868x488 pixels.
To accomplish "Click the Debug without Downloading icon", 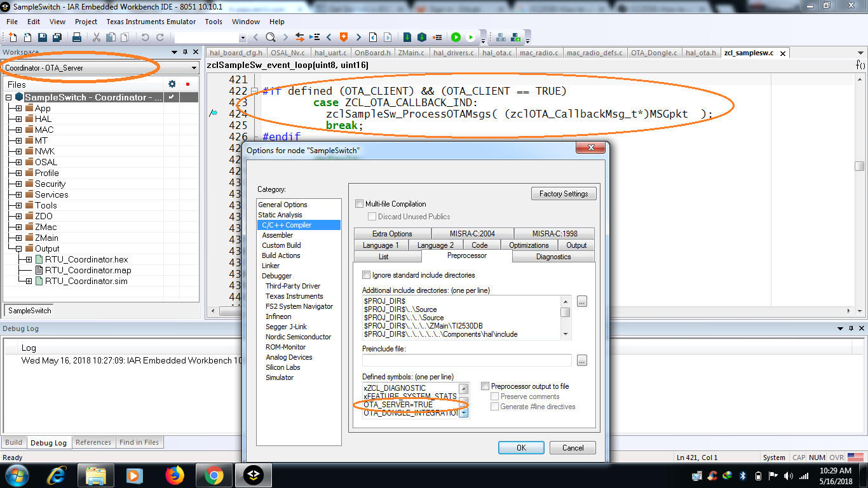I will (470, 37).
